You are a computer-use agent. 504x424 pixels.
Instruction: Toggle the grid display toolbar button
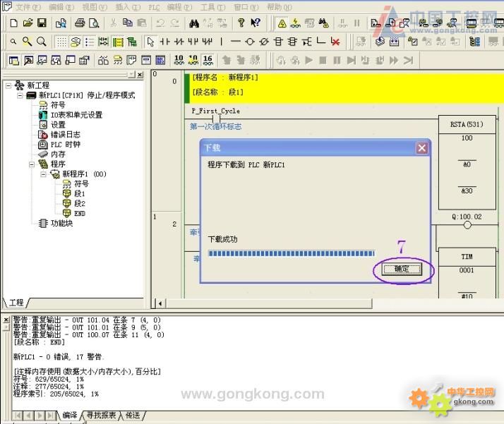click(61, 42)
